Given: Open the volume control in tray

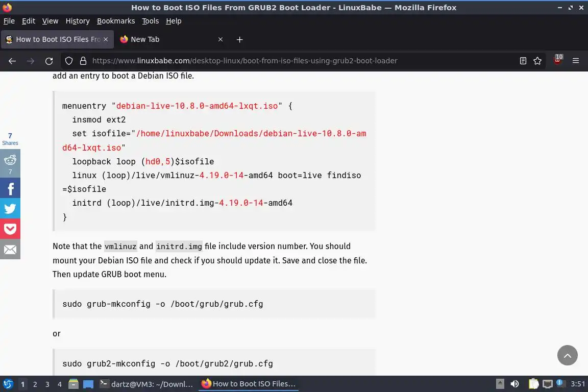Looking at the screenshot, I should [x=515, y=384].
